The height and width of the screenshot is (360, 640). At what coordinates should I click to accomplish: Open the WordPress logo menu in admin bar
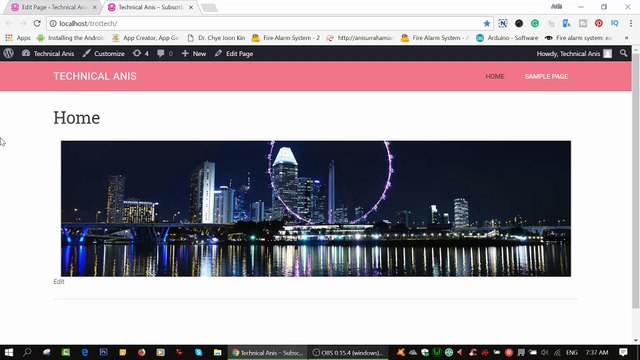(x=9, y=53)
